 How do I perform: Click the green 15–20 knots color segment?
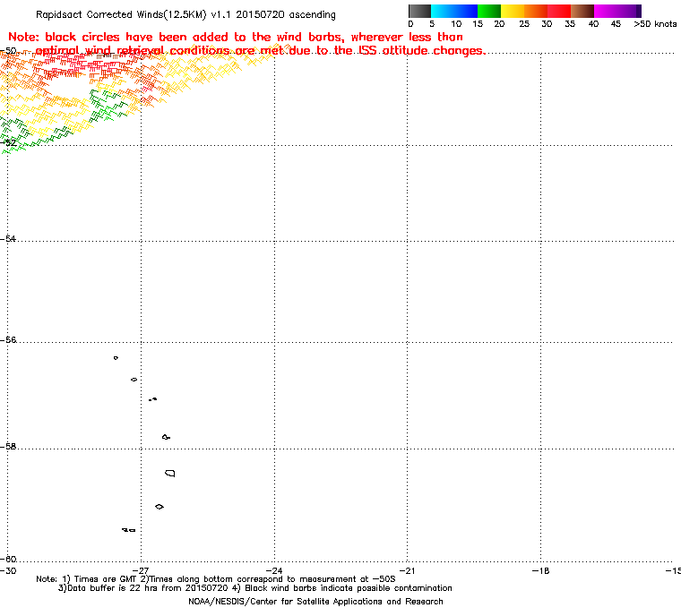(489, 11)
